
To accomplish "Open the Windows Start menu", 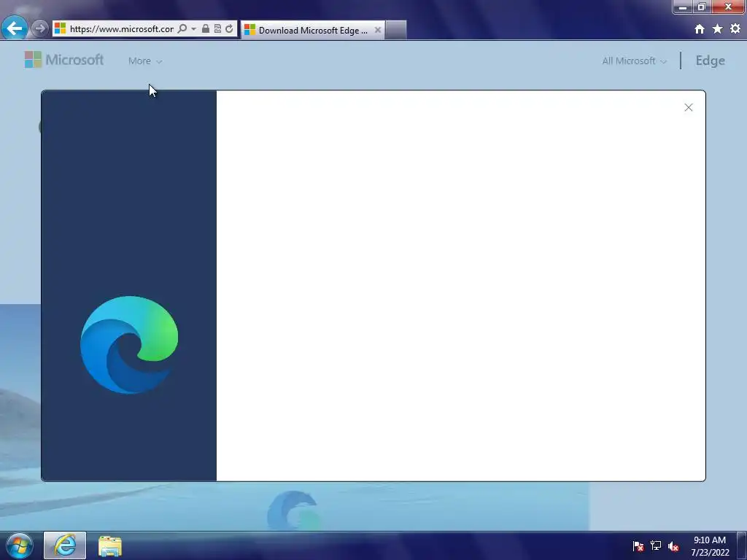I will 19,545.
